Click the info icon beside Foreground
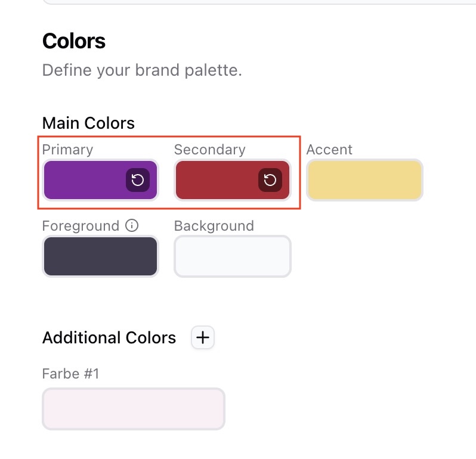Image resolution: width=476 pixels, height=459 pixels. (x=132, y=226)
